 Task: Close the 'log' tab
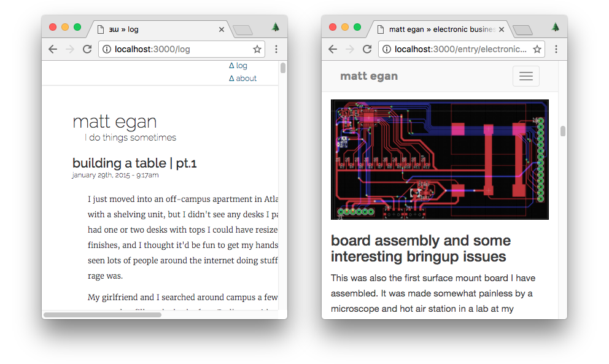(x=222, y=29)
